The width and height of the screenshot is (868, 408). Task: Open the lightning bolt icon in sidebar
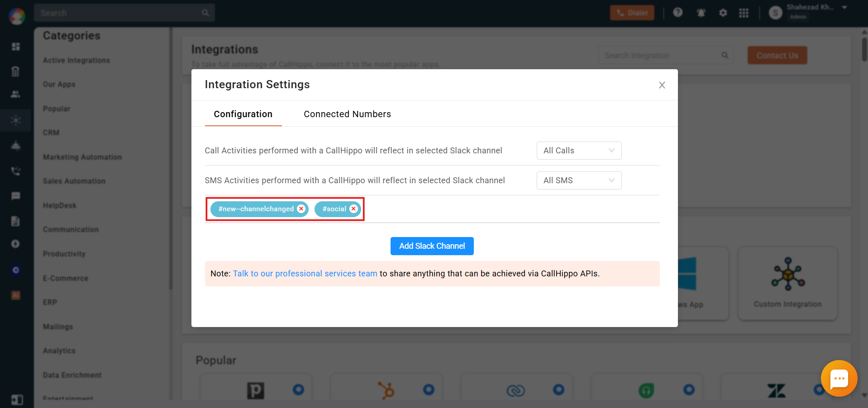[x=16, y=244]
